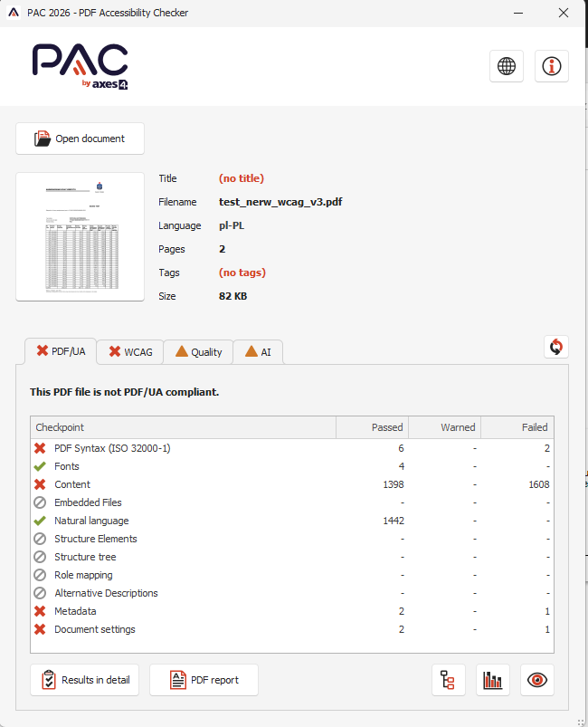Viewport: 588px width, 727px height.
Task: Generate the PDF report
Action: click(x=204, y=680)
